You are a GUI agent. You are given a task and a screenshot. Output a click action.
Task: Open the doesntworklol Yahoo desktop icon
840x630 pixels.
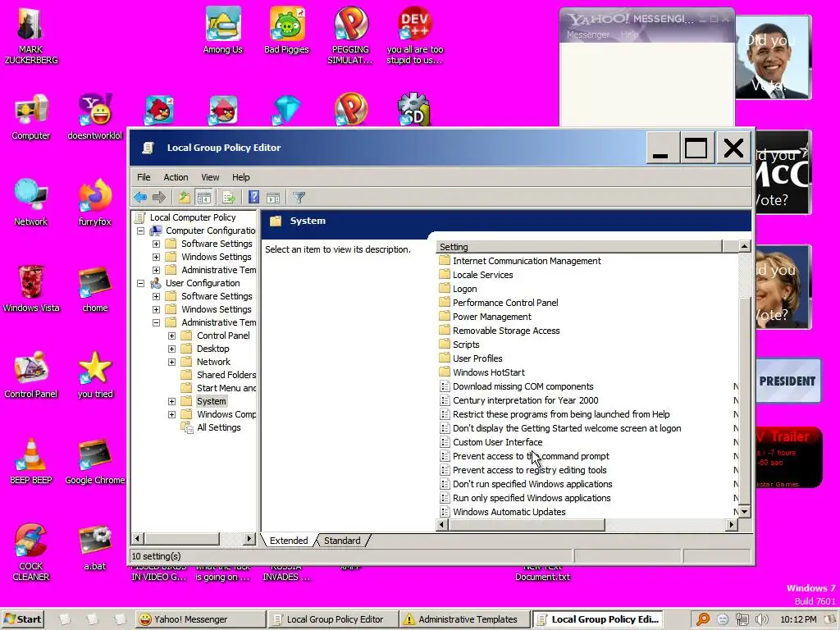[x=95, y=117]
